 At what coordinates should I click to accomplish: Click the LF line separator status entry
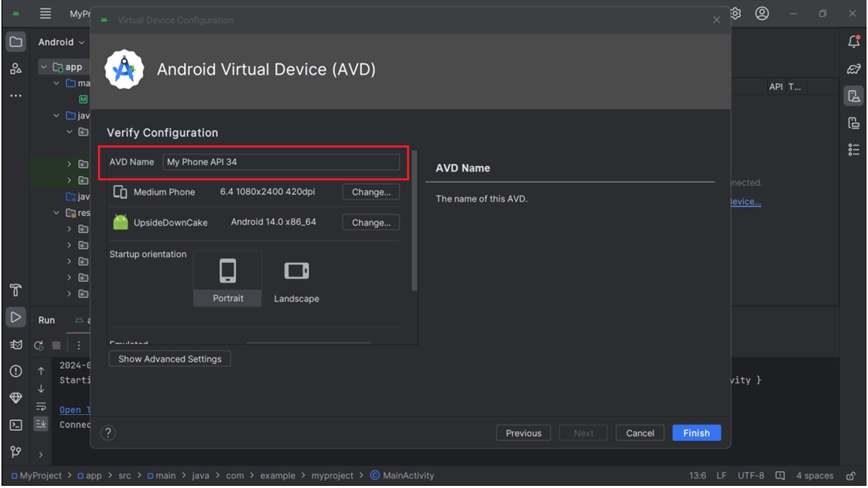tap(721, 476)
